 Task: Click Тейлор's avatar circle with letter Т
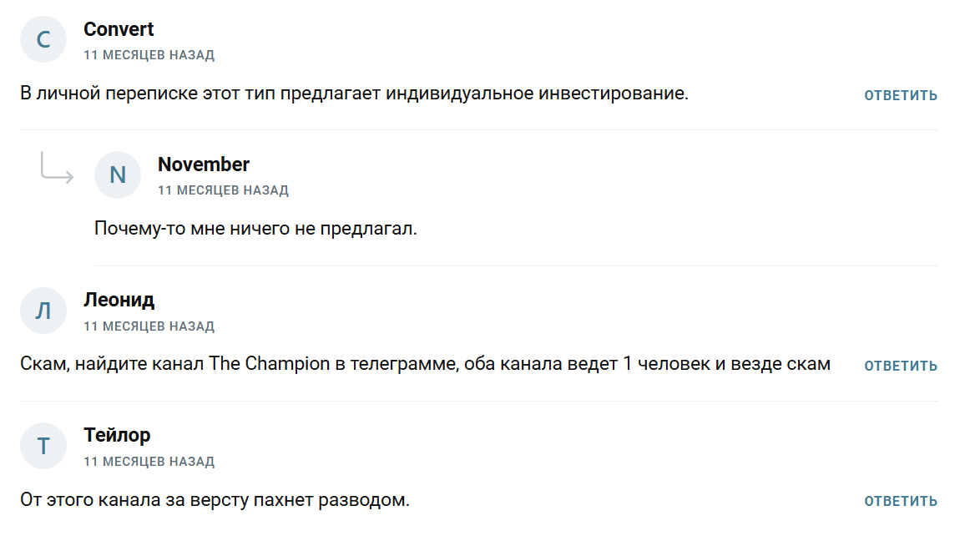(43, 446)
